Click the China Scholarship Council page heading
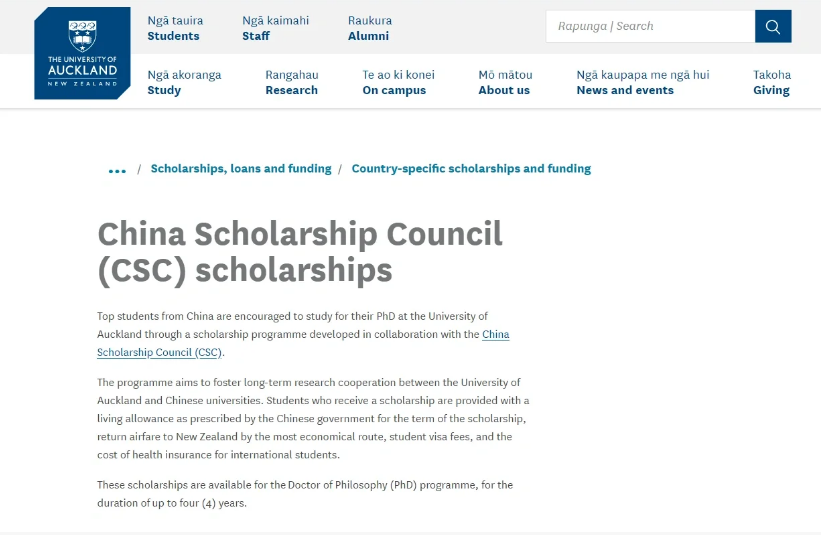The image size is (821, 535). click(300, 252)
